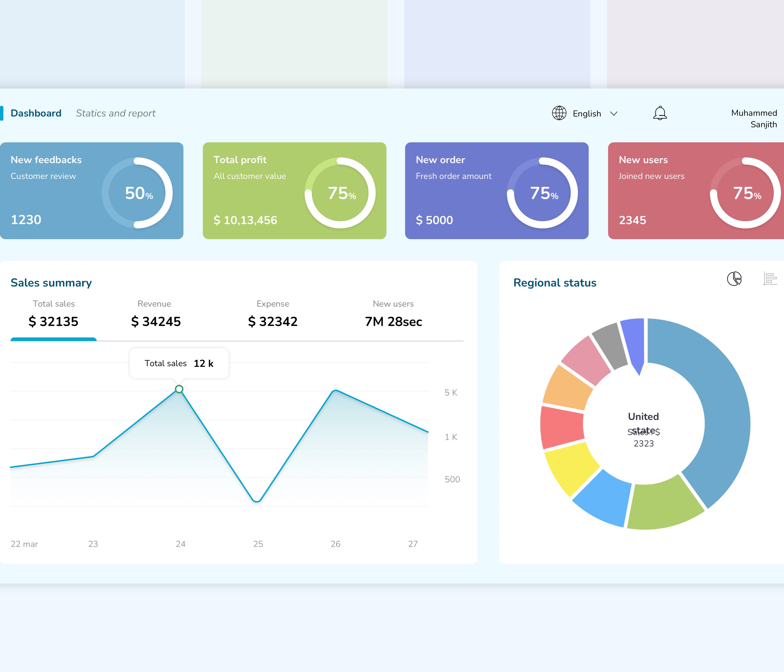Click the highlighted chart point on 24
Viewport: 784px width, 672px height.
pos(179,389)
